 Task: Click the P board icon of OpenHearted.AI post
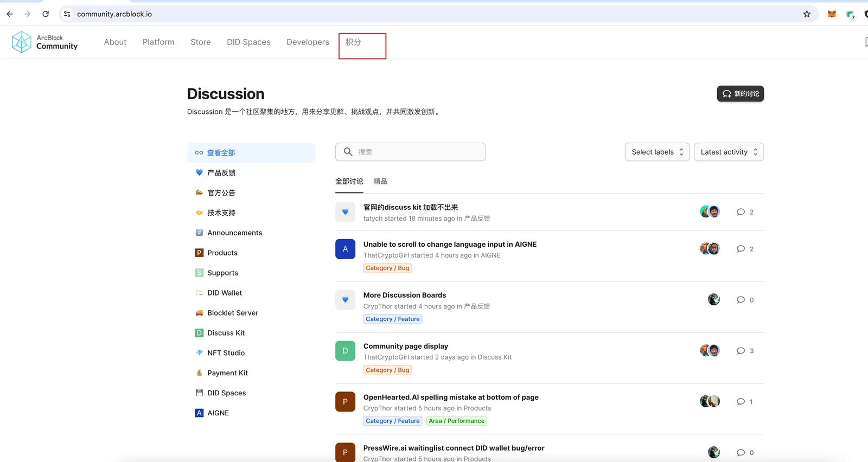tap(345, 402)
